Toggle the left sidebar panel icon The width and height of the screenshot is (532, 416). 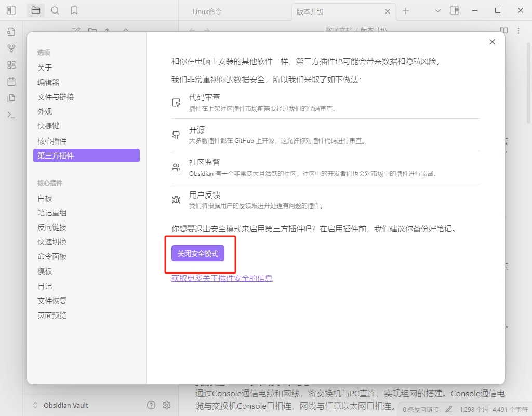coord(11,10)
